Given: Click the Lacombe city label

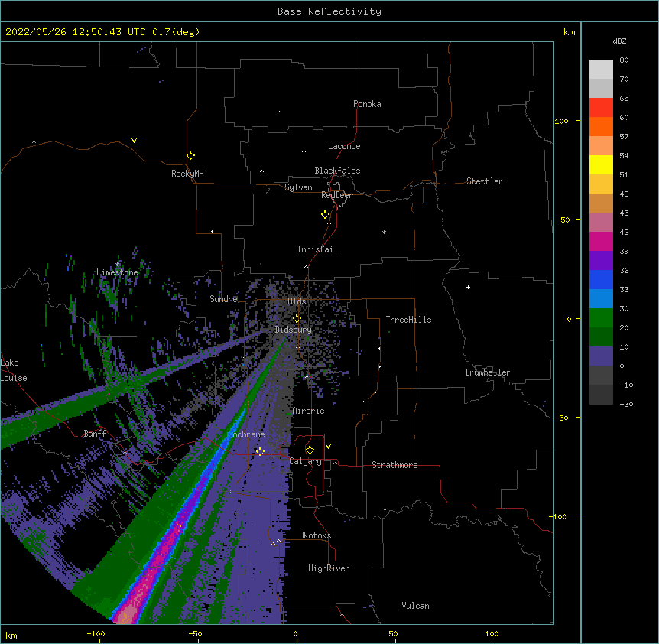Looking at the screenshot, I should 344,146.
